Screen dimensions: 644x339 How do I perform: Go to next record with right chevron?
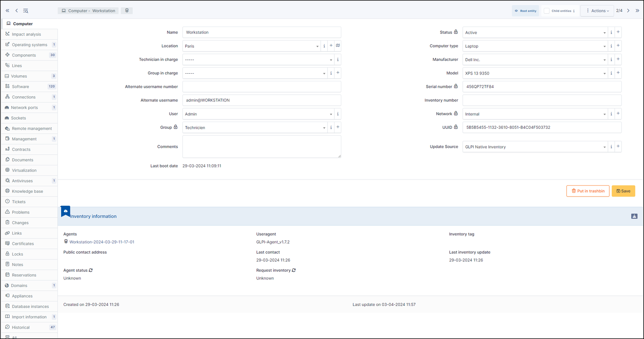[628, 10]
